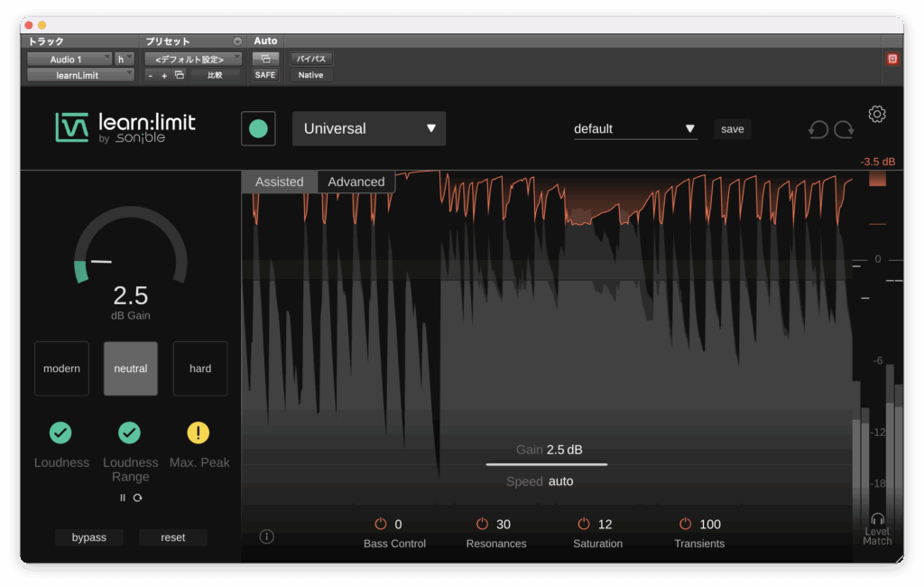Click the Bass Control value 0
This screenshot has height=587, width=924.
click(398, 524)
